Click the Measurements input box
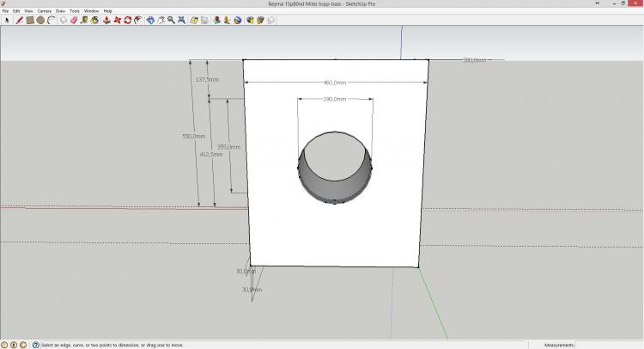644x349 pixels. (x=608, y=345)
